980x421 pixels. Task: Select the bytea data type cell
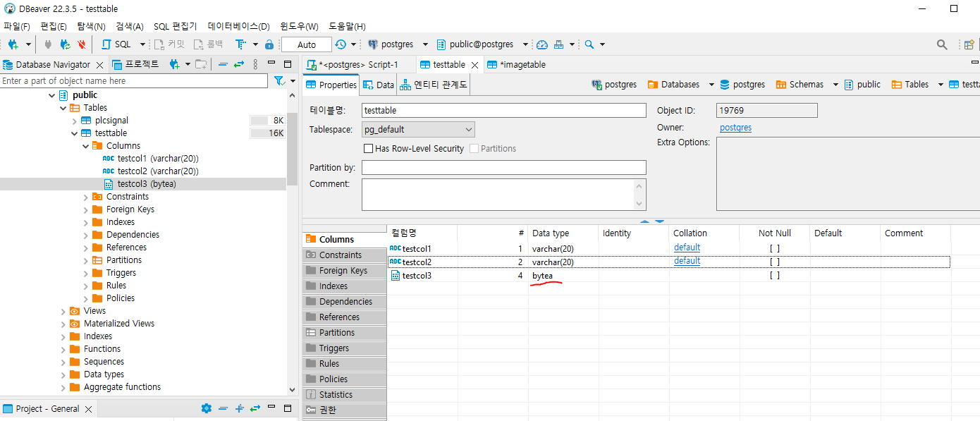[563, 276]
